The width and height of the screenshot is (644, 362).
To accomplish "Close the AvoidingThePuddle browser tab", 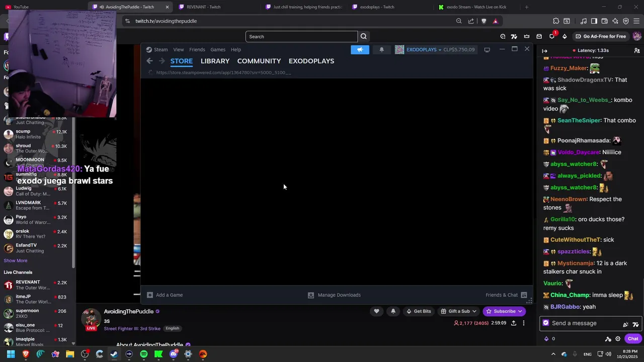I will pyautogui.click(x=167, y=7).
